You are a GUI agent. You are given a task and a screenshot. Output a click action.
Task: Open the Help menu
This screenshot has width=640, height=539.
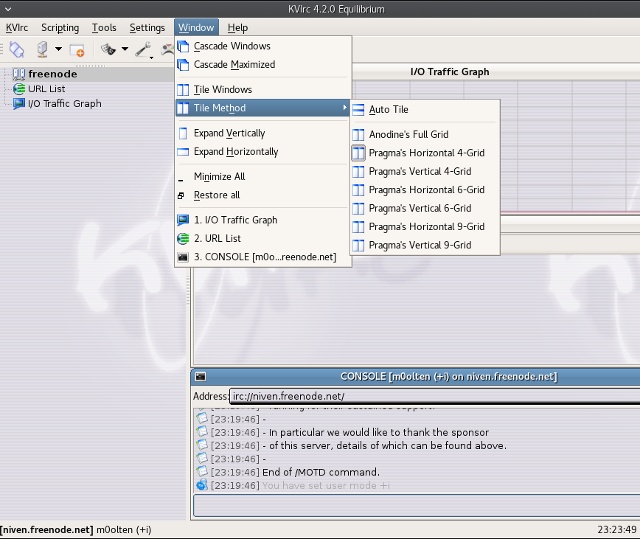point(238,28)
